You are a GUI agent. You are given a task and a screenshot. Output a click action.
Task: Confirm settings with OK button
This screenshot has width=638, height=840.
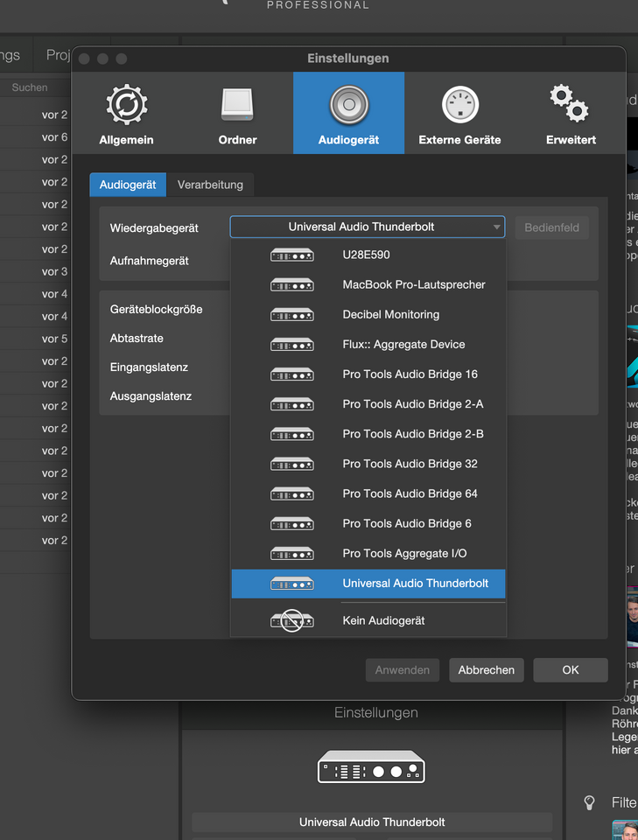[571, 670]
